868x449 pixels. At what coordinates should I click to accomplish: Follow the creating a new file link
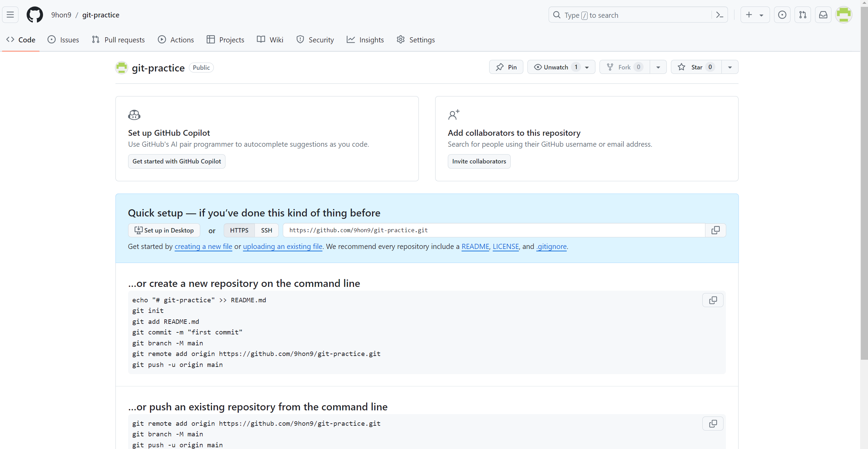click(x=203, y=247)
